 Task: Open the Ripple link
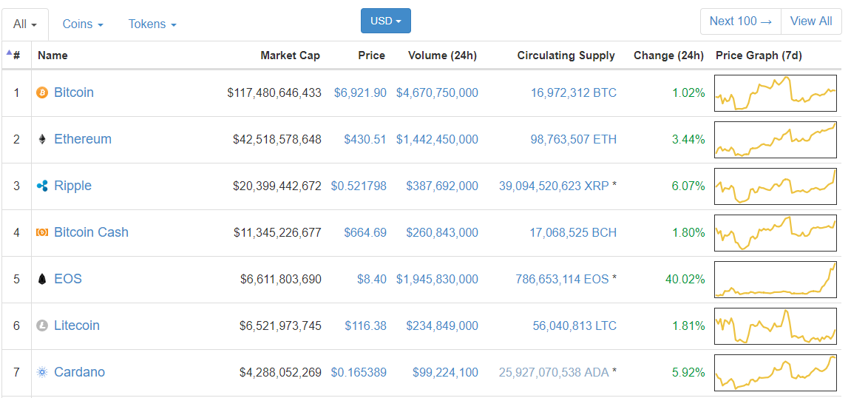(72, 186)
